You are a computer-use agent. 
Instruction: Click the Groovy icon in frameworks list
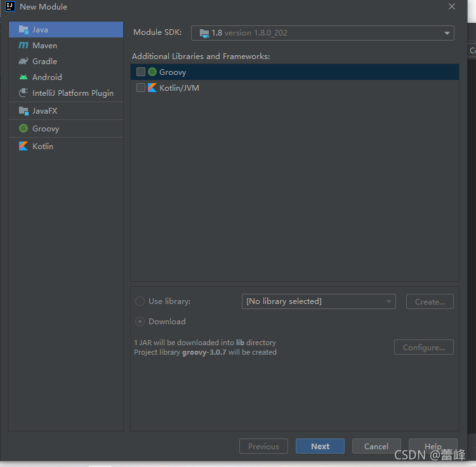152,72
